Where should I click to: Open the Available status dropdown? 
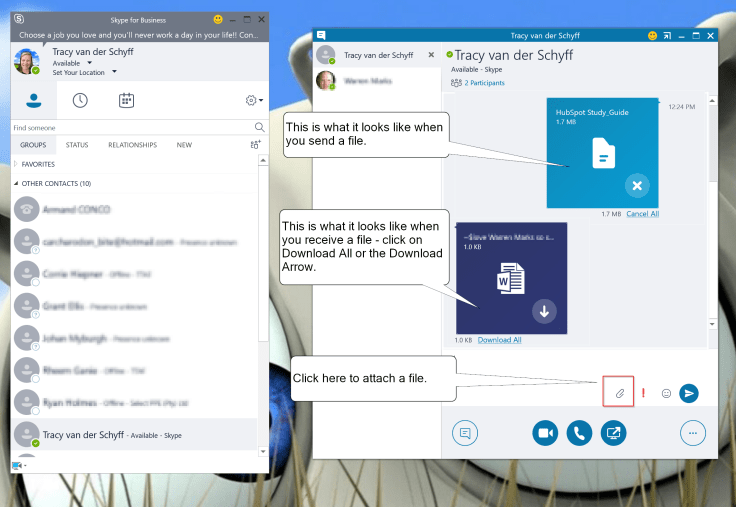75,62
